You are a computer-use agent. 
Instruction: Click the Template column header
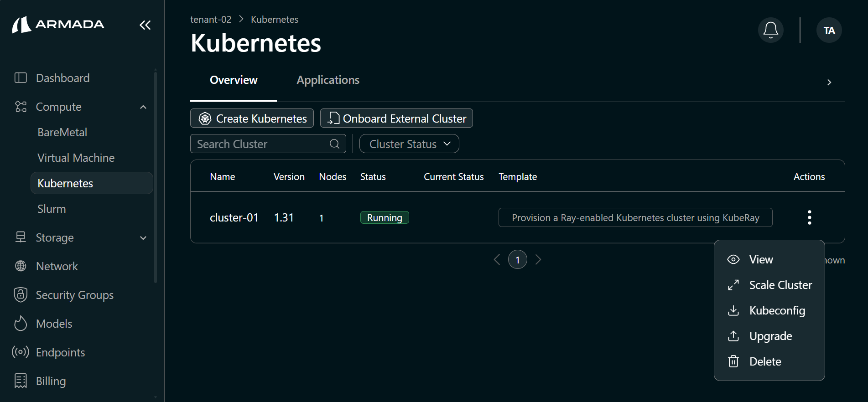[517, 177]
